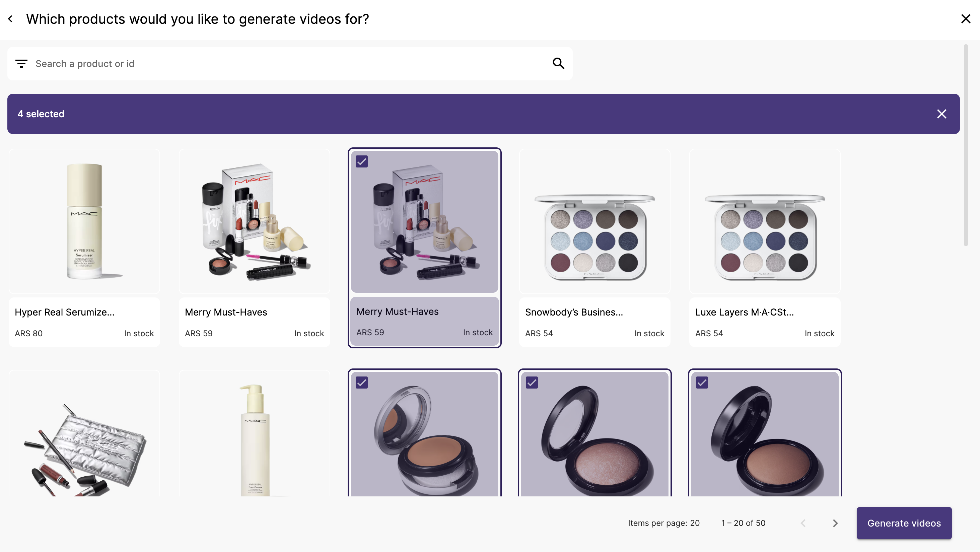Viewport: 980px width, 552px height.
Task: Focus the Search a product or id field
Action: [x=290, y=64]
